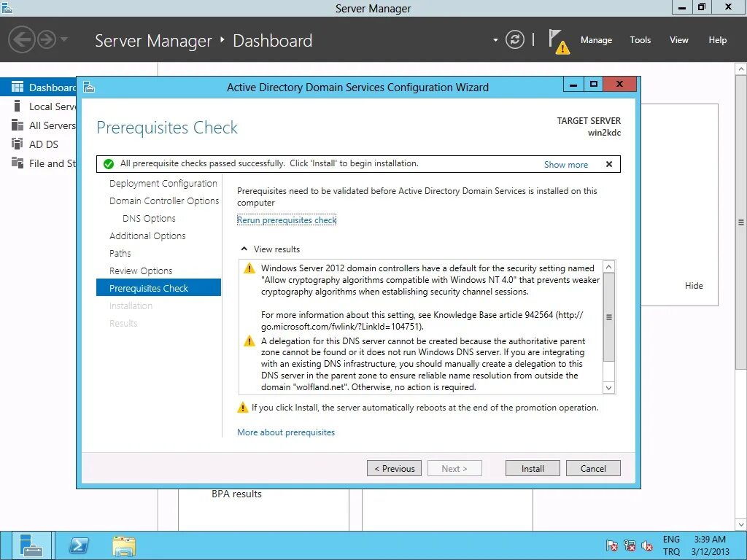
Task: Open the Tools menu
Action: 640,40
